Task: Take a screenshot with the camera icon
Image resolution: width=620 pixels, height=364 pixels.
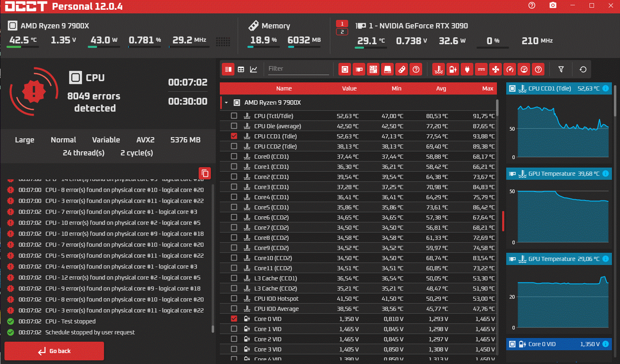Action: coord(553,6)
